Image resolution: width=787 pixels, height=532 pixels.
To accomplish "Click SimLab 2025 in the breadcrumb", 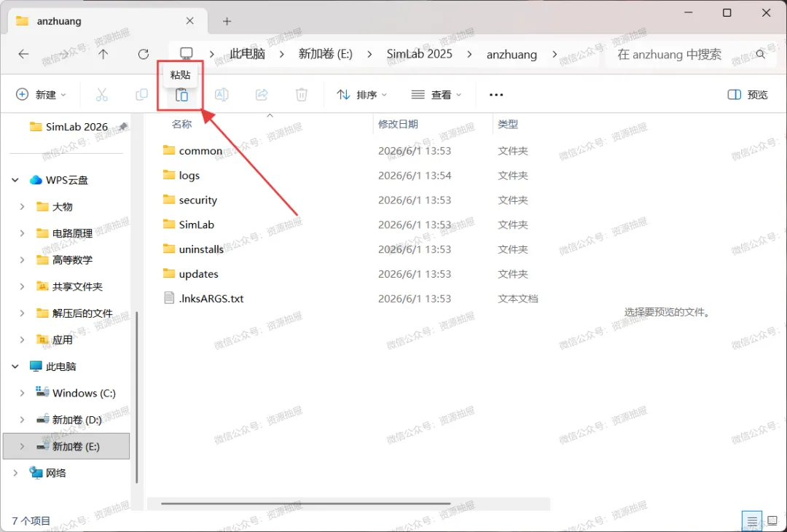I will [419, 54].
